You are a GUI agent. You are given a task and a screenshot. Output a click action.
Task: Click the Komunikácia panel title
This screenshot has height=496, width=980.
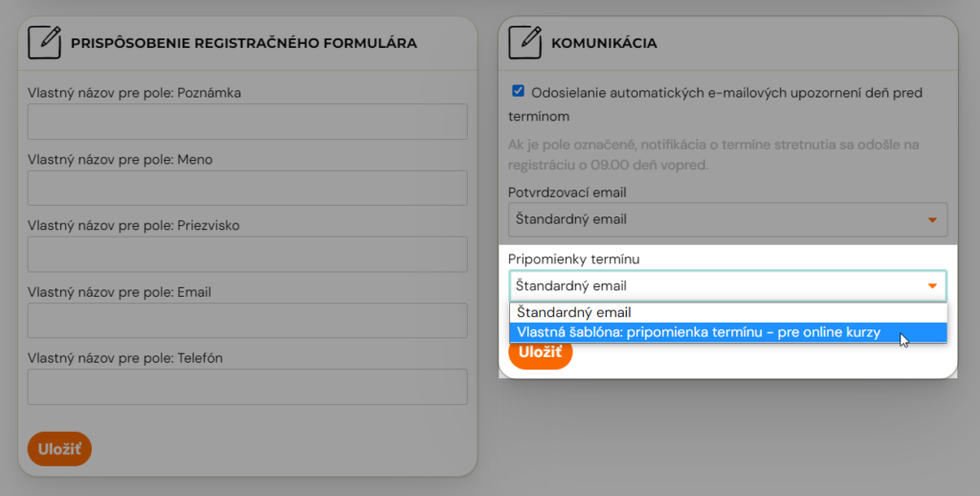point(604,43)
